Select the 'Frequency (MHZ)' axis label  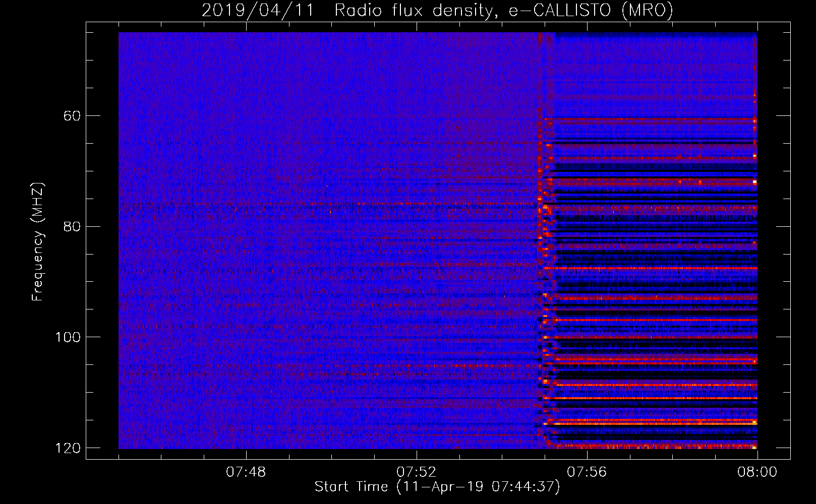[x=38, y=241]
